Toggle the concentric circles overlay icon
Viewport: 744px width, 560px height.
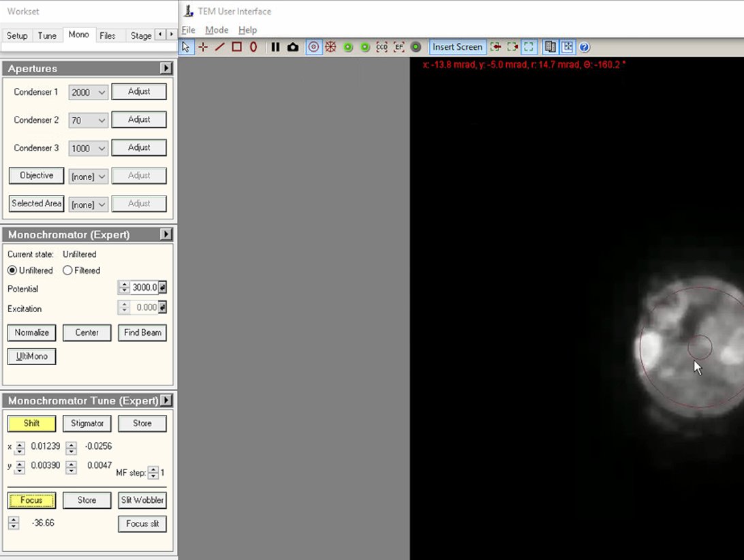[x=313, y=47]
